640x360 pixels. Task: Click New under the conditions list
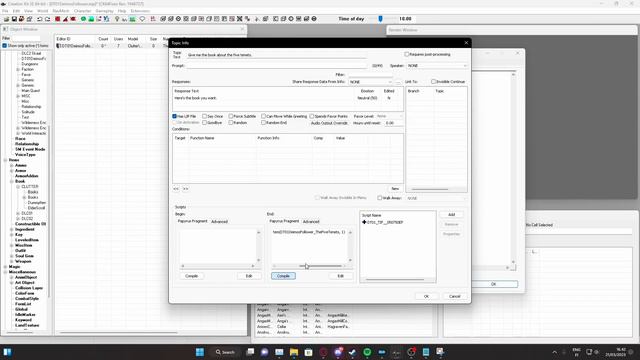(395, 189)
